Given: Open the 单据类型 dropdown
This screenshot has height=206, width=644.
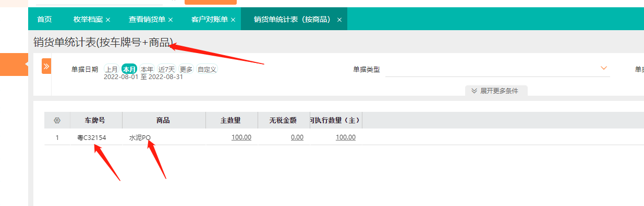Looking at the screenshot, I should pos(497,69).
